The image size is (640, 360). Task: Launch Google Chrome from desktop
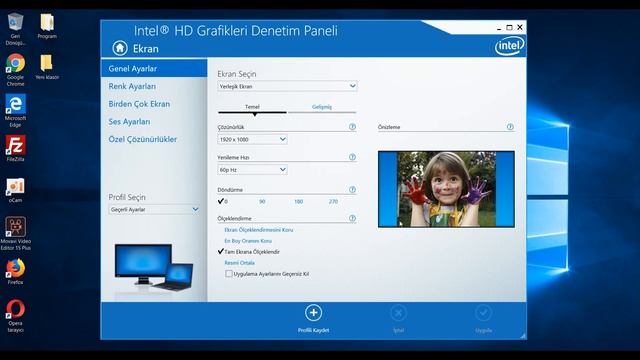16,70
